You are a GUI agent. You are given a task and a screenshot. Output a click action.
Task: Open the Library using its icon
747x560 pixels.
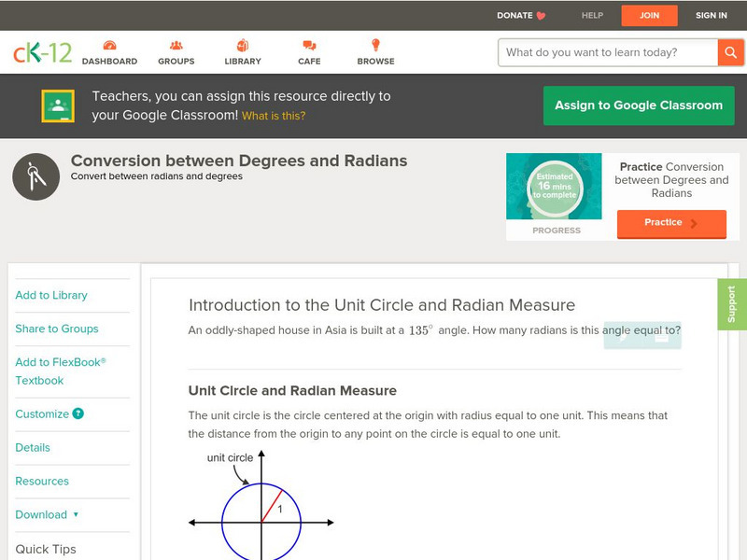pyautogui.click(x=241, y=43)
